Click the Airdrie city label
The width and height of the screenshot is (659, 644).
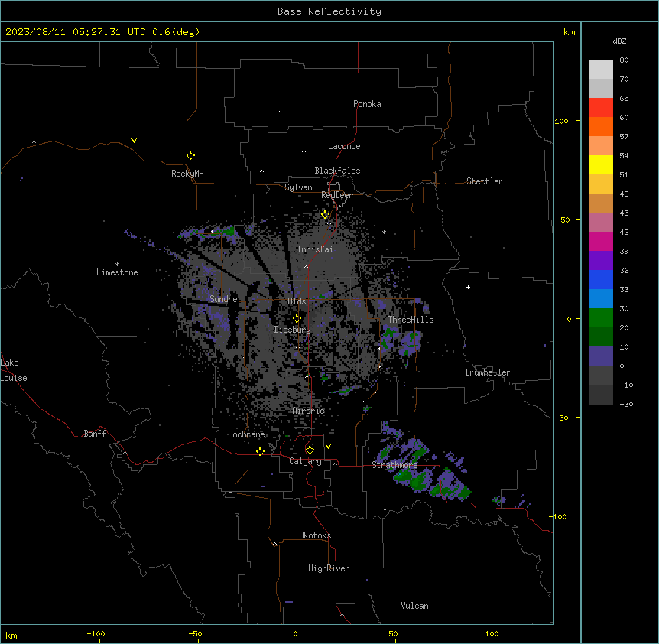[x=309, y=411]
